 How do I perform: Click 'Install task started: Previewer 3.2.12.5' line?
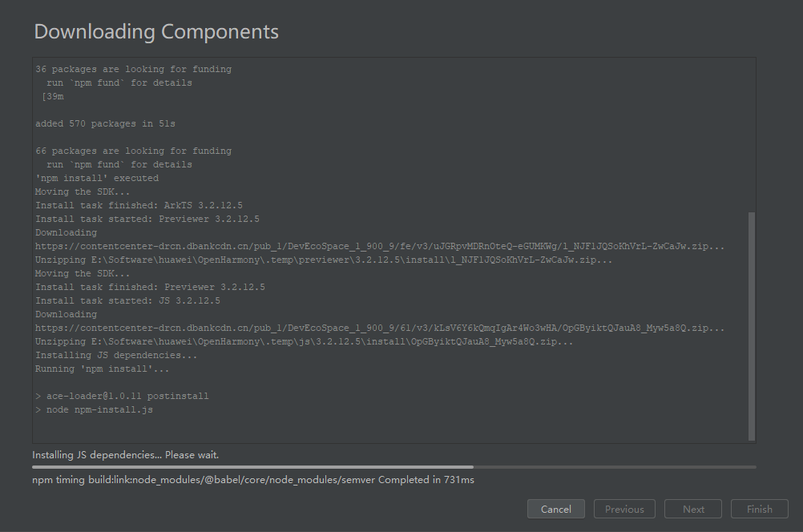click(x=147, y=220)
